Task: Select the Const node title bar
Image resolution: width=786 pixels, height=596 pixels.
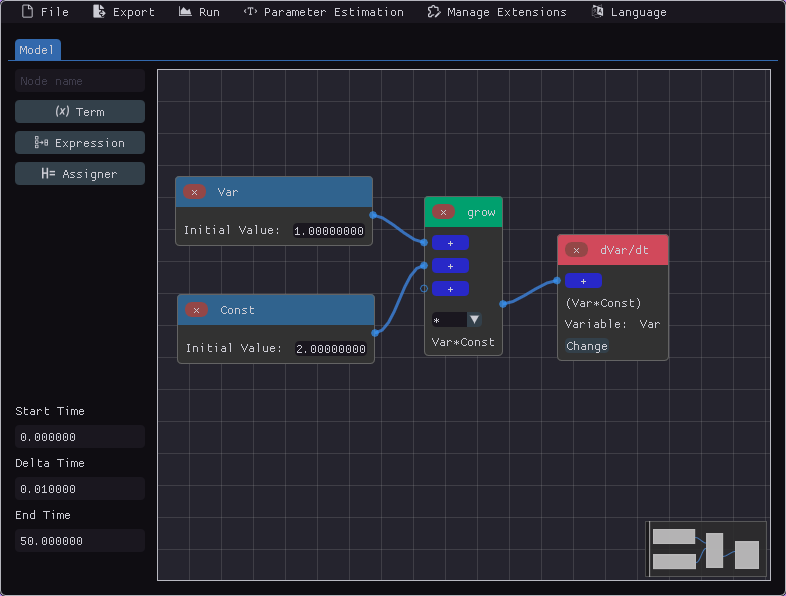Action: click(276, 310)
